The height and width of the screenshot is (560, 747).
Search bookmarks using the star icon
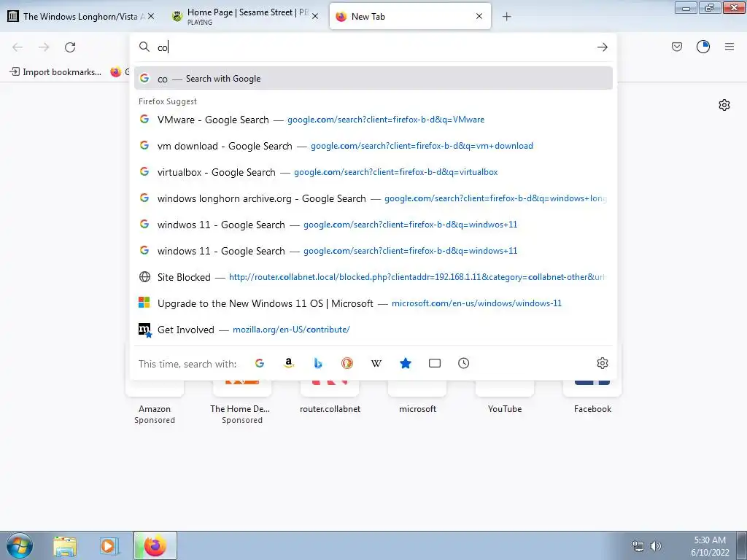(x=406, y=363)
